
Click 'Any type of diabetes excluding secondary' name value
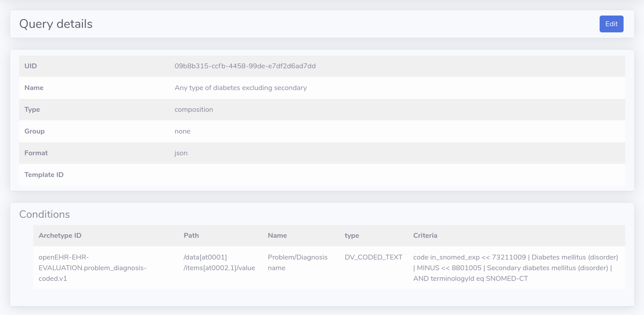(x=241, y=88)
